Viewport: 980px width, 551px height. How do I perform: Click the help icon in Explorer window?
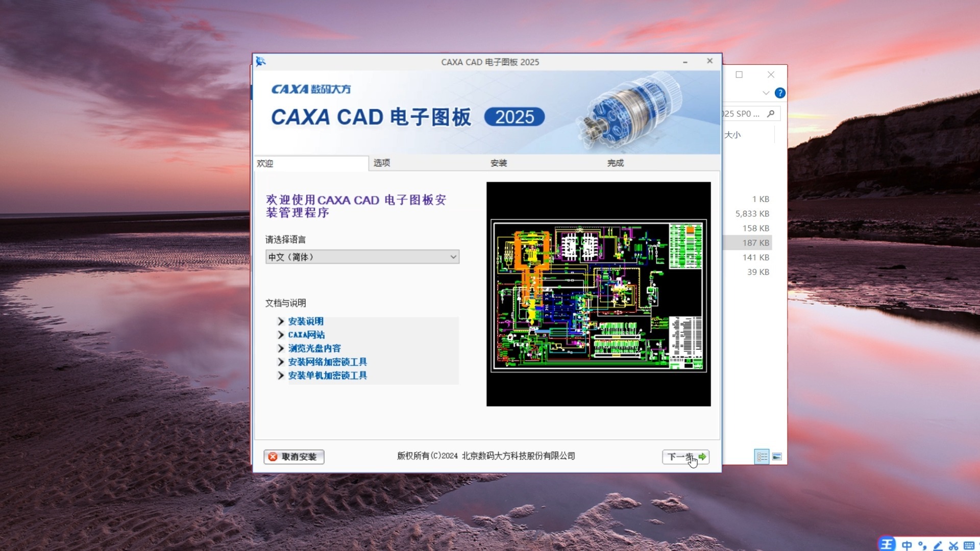tap(780, 93)
